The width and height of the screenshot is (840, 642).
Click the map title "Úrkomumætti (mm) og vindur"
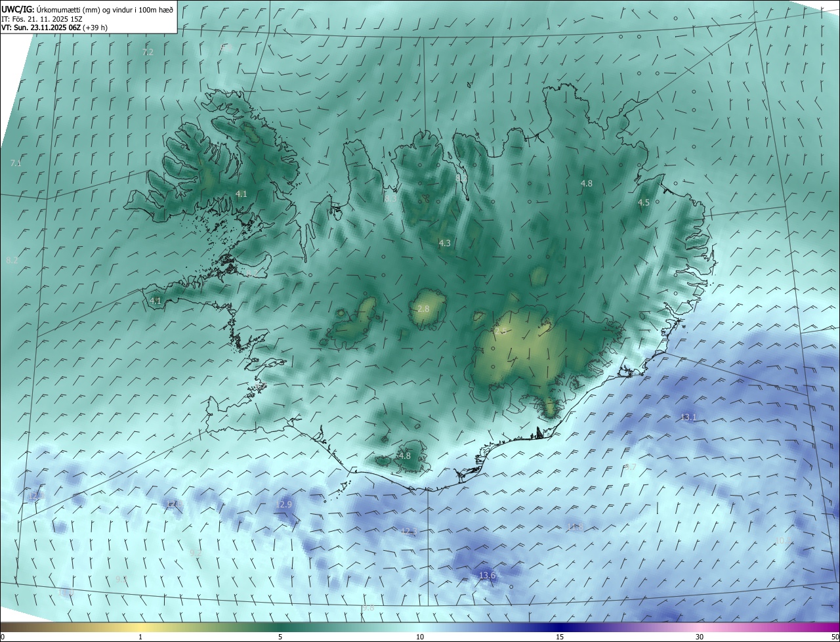coord(83,9)
